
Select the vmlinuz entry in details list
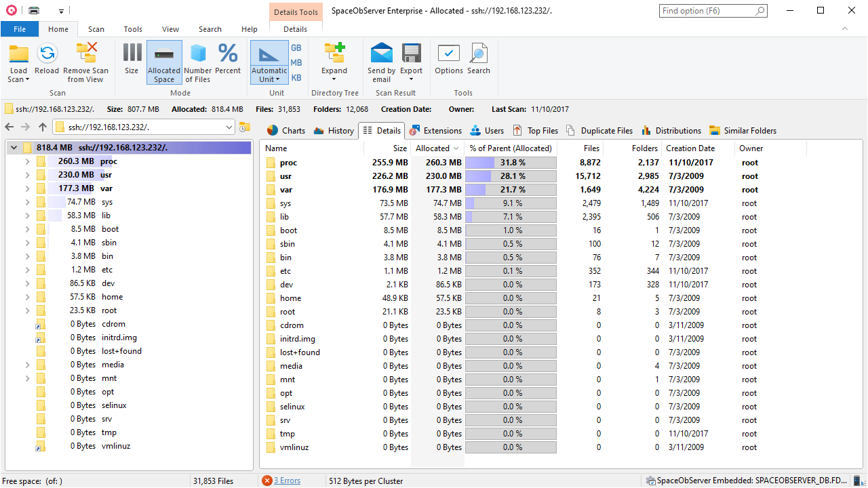point(534,447)
